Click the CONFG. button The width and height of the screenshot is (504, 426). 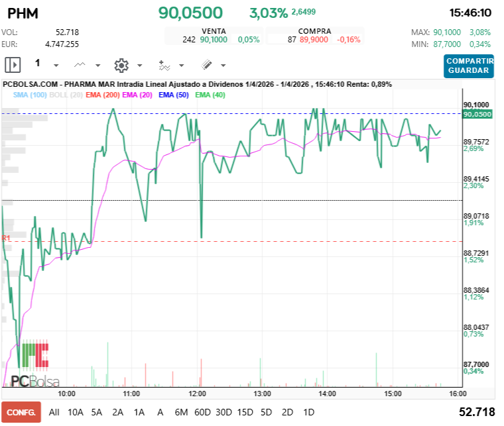[21, 412]
